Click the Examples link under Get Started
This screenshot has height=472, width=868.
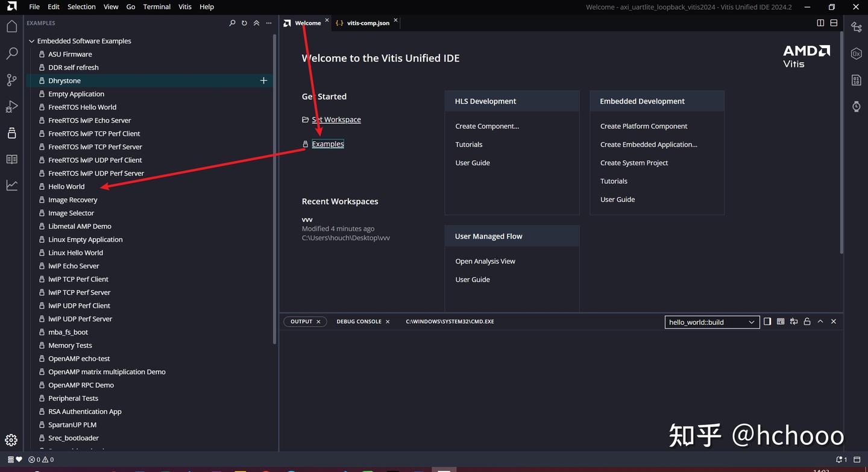[x=328, y=144]
